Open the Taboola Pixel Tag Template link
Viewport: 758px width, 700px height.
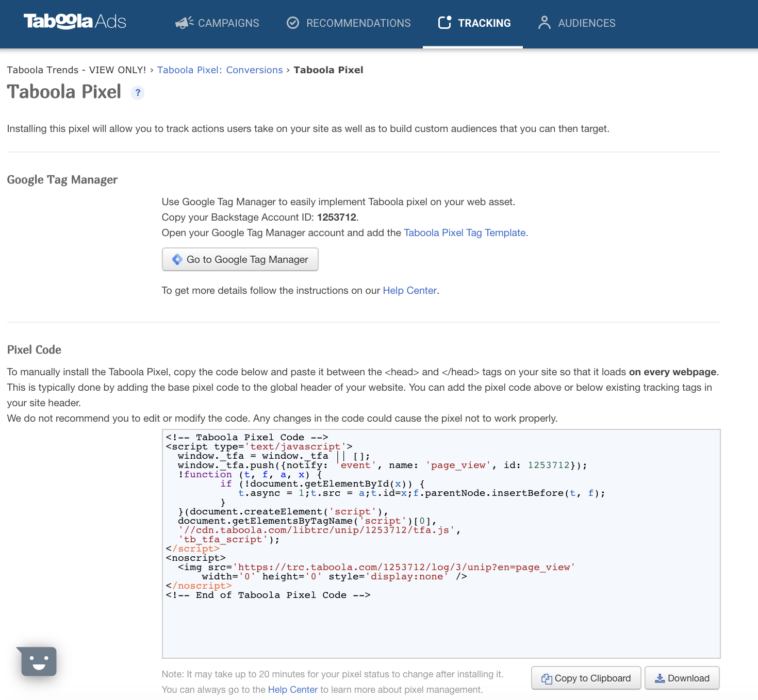pos(466,232)
